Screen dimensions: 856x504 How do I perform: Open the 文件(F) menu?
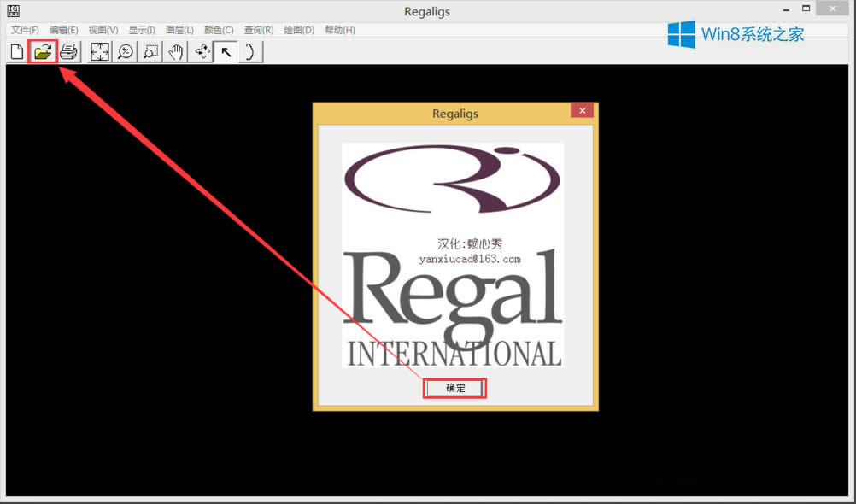[x=25, y=30]
